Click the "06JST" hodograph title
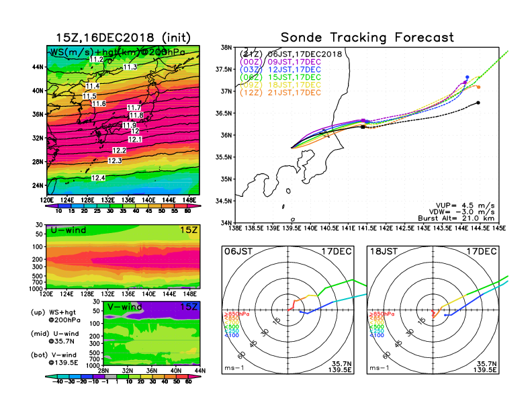Image resolution: width=532 pixels, height=411 pixels. pos(238,251)
